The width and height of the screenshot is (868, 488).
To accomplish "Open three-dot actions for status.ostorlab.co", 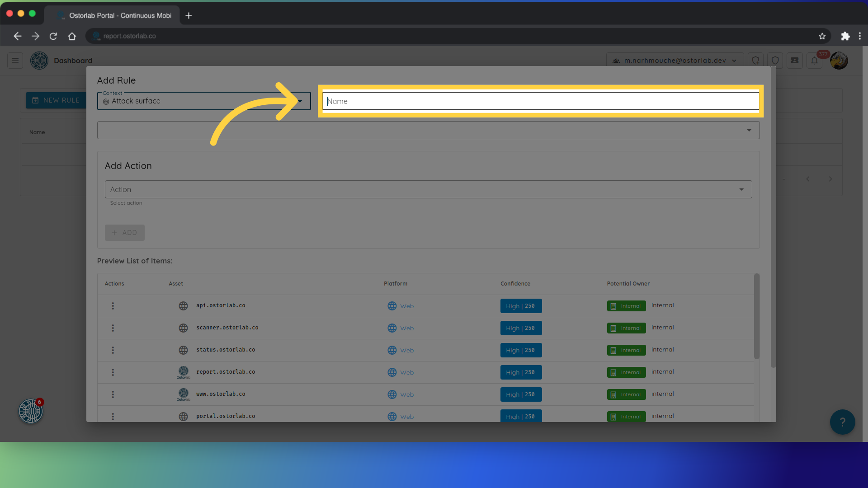I will [113, 350].
